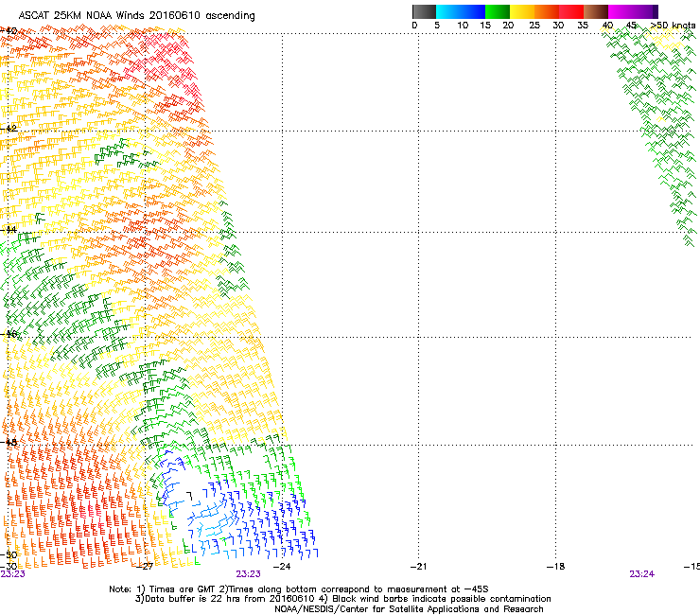This screenshot has width=700, height=615.
Task: Click the latitude label '-44'
Action: coord(9,230)
